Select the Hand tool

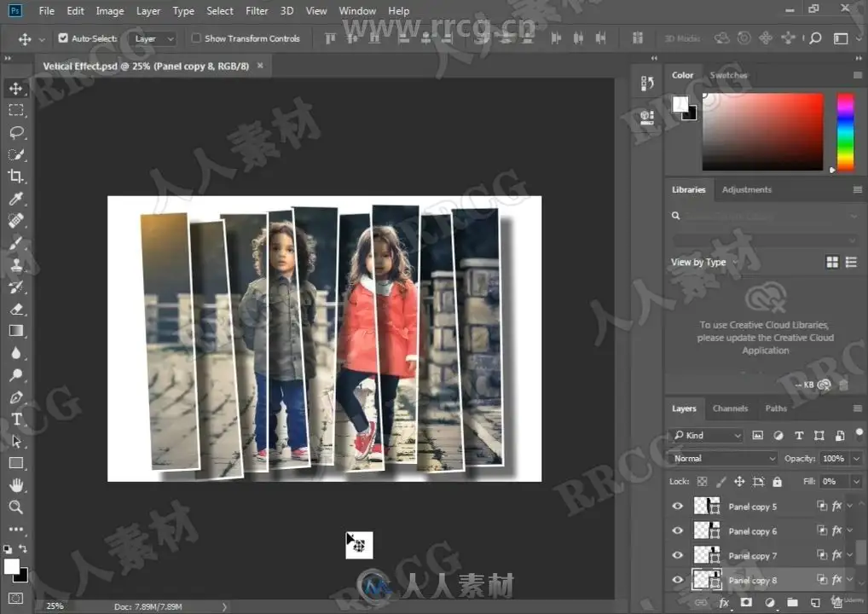(x=16, y=485)
